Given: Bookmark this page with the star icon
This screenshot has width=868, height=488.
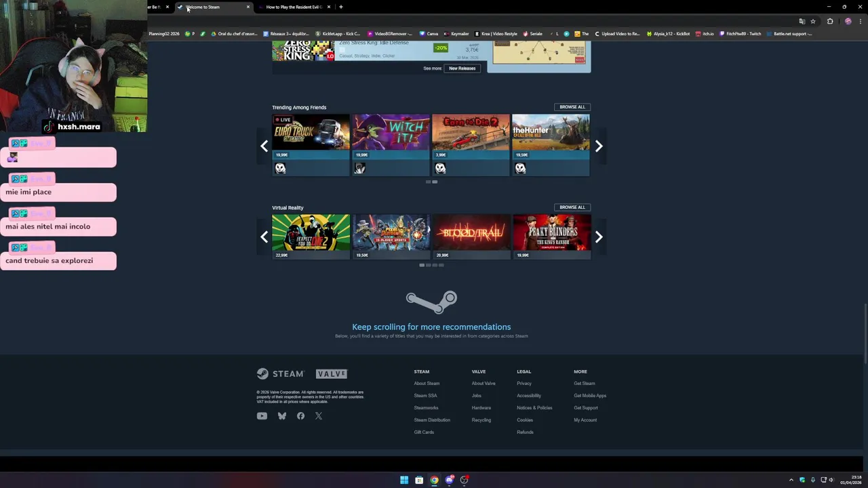Looking at the screenshot, I should tap(813, 21).
